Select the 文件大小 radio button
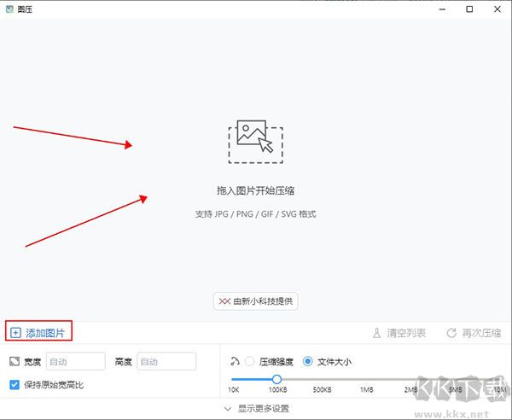 307,361
